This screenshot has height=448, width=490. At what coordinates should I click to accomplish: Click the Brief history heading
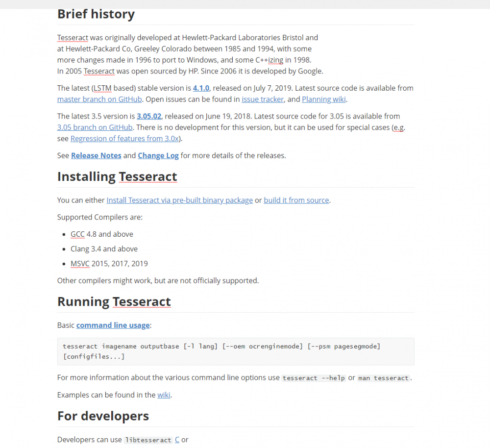[96, 14]
